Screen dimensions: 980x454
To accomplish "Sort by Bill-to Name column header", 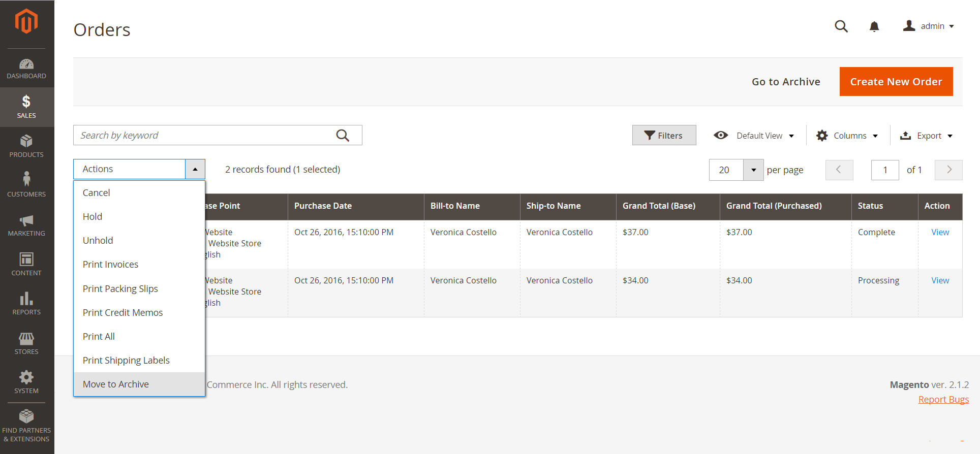I will tap(472, 206).
